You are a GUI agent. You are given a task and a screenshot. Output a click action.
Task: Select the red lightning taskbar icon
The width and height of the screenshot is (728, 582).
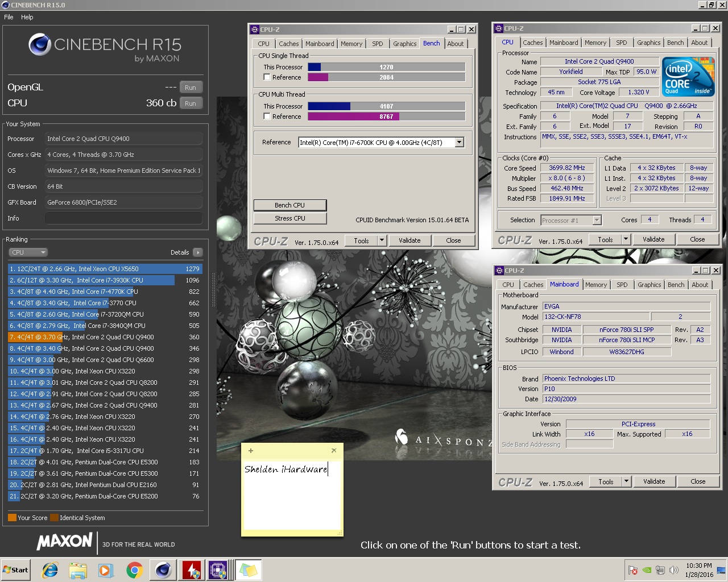coord(192,570)
